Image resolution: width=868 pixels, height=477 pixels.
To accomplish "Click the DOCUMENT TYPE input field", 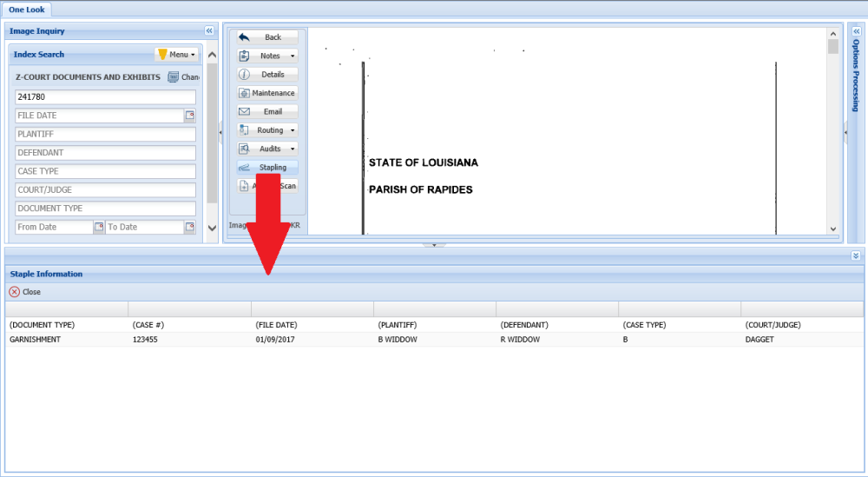I will click(x=105, y=209).
